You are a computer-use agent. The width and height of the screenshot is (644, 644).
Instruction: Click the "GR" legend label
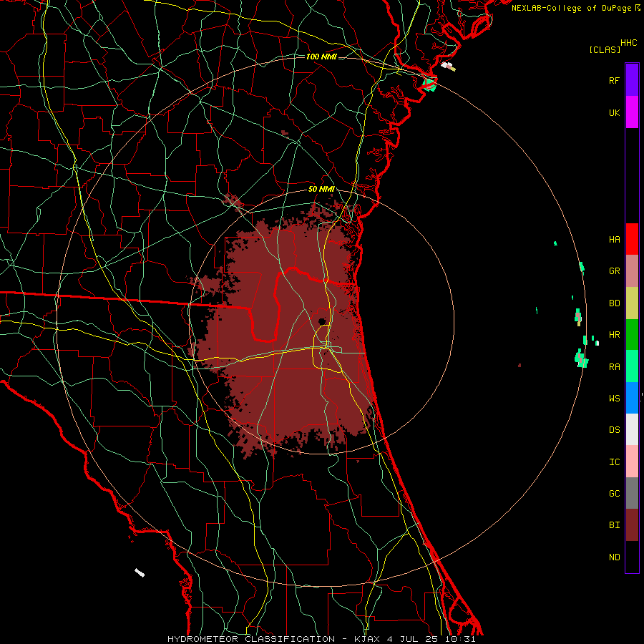[614, 270]
